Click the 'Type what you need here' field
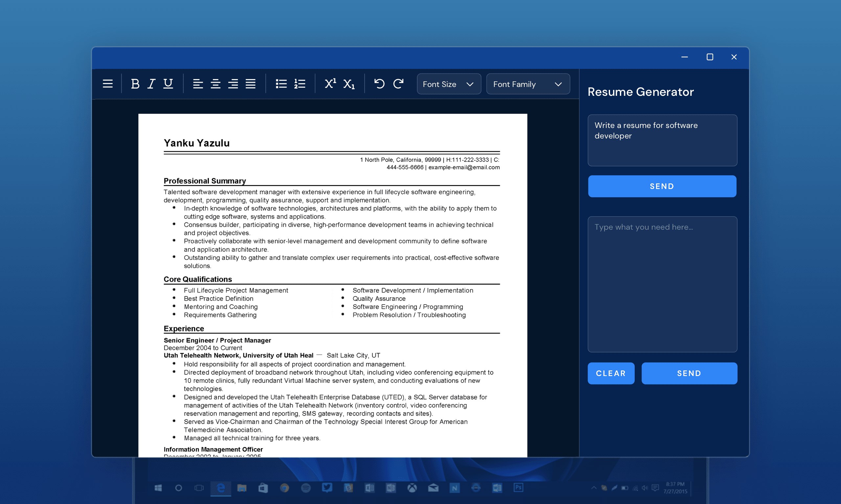The image size is (841, 504). [x=662, y=284]
